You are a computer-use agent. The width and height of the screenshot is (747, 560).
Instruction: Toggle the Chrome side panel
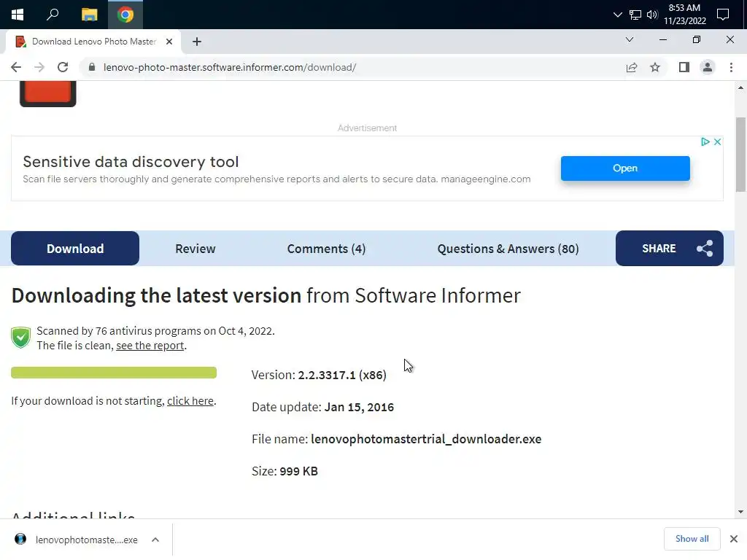[x=684, y=67]
